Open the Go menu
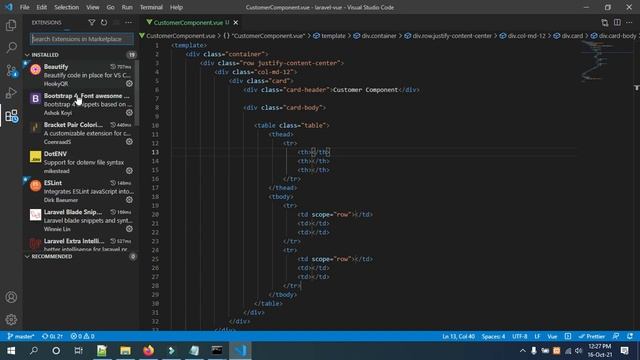Screen dimensions: 640x360 point(110,7)
